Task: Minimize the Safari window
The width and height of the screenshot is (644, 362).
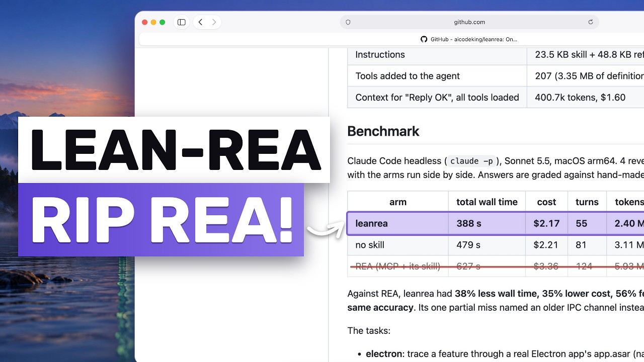Action: point(153,22)
